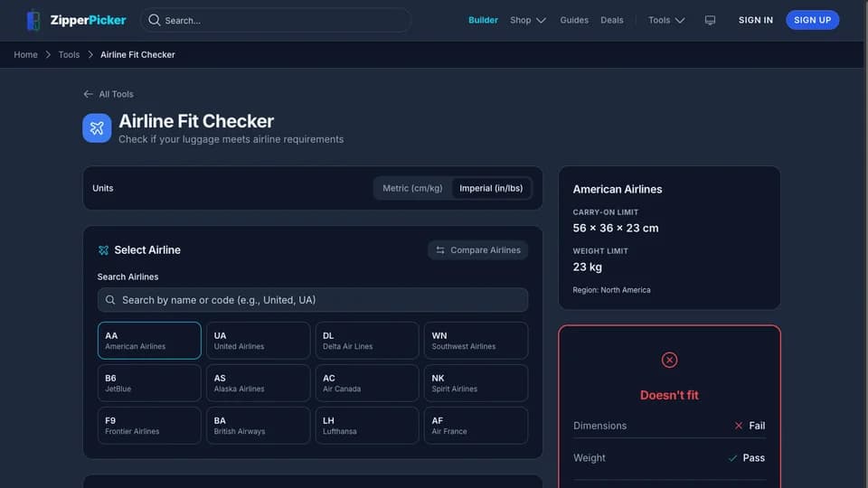Click the page vertical scrollbar

[864, 244]
